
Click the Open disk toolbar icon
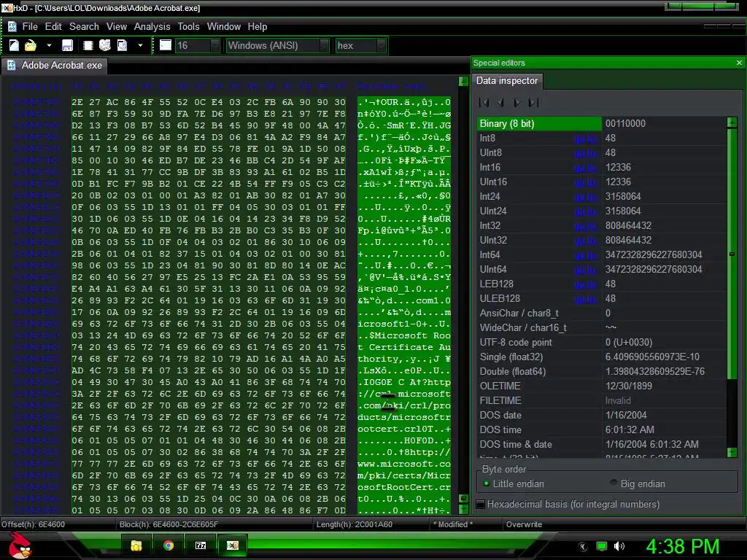105,45
